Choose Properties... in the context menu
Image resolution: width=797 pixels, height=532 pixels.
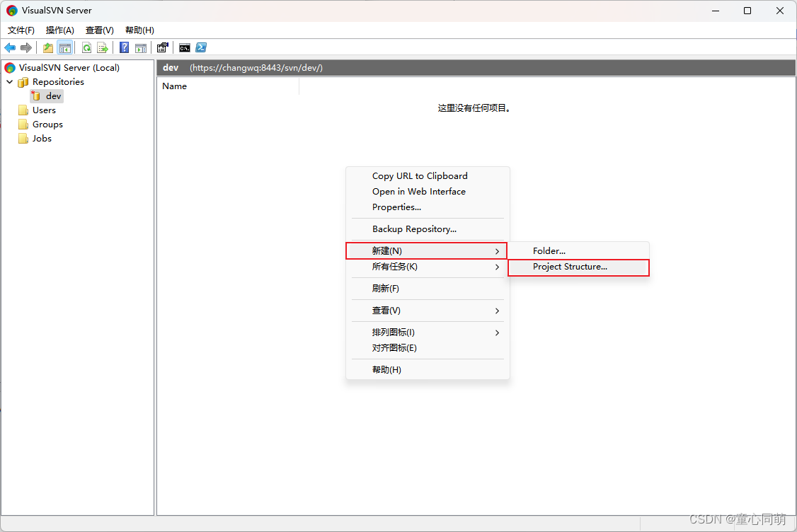coord(428,207)
